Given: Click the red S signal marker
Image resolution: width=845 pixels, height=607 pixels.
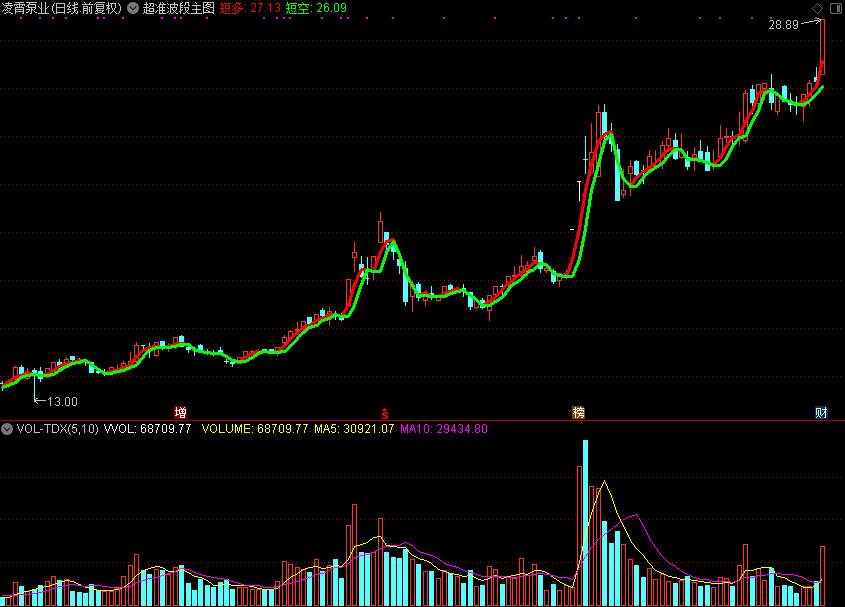Looking at the screenshot, I should tap(385, 413).
